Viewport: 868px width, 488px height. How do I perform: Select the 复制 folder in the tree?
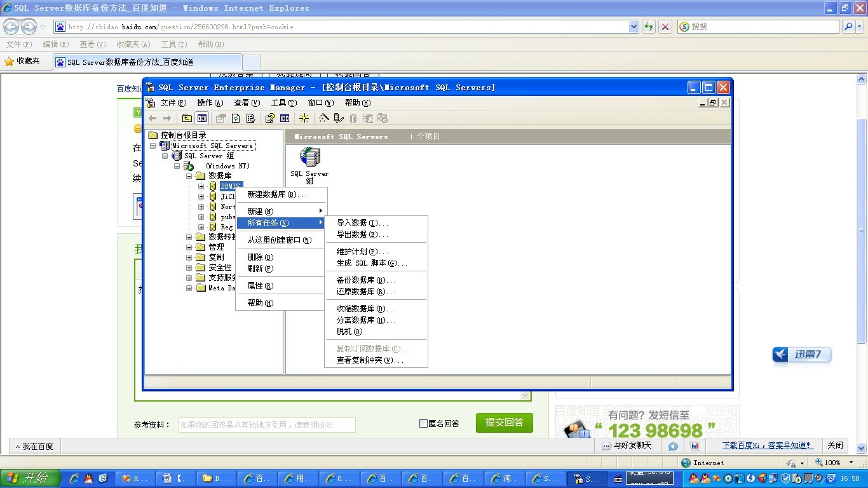pyautogui.click(x=210, y=257)
